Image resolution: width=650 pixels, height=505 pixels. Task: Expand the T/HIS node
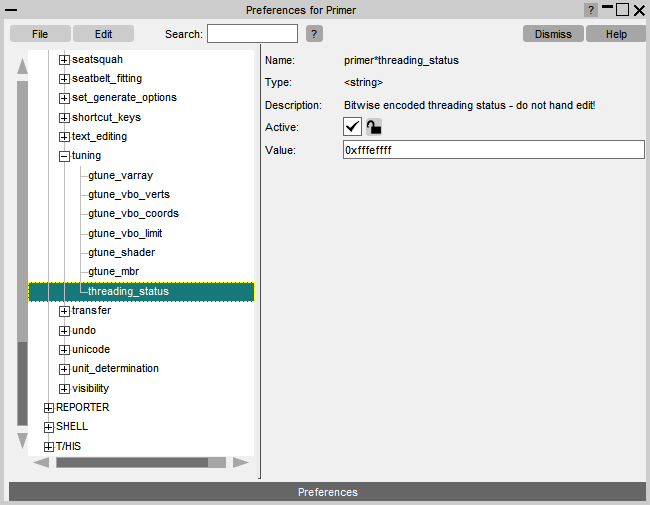(49, 447)
